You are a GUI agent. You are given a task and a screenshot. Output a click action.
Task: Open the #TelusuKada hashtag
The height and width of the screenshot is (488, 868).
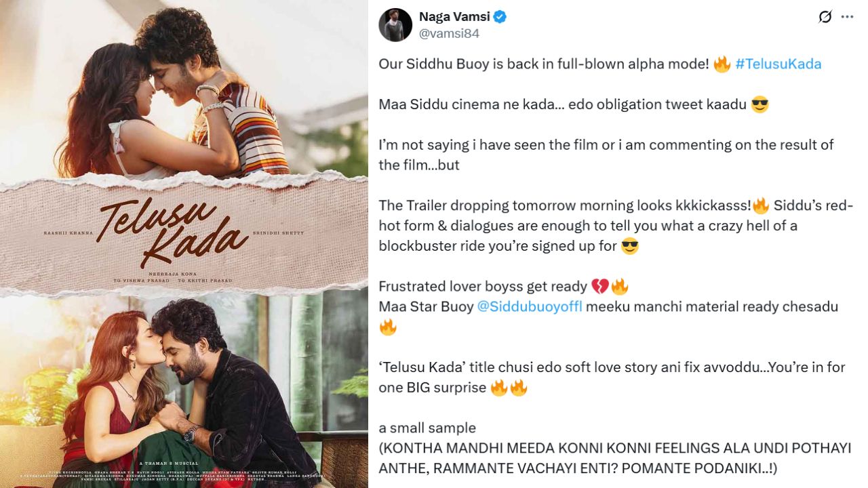[778, 64]
